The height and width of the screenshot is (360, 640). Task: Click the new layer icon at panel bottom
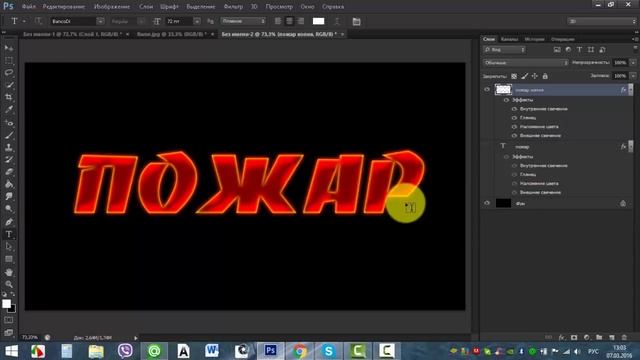[x=612, y=338]
